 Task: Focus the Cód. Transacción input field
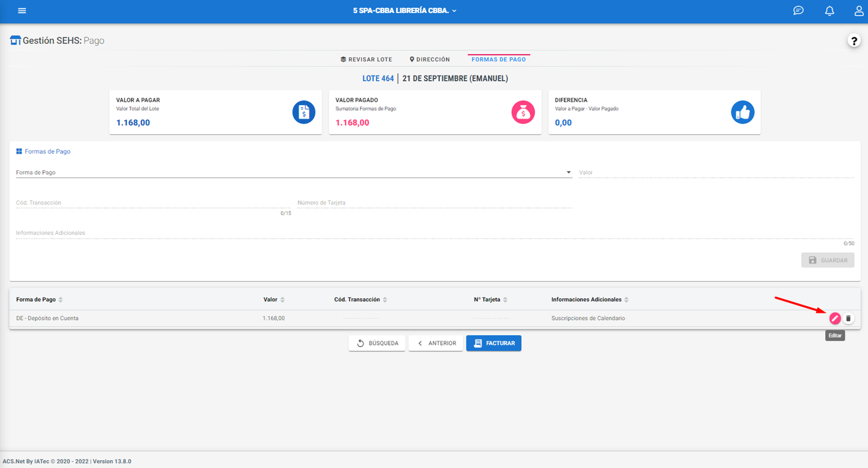click(x=153, y=202)
